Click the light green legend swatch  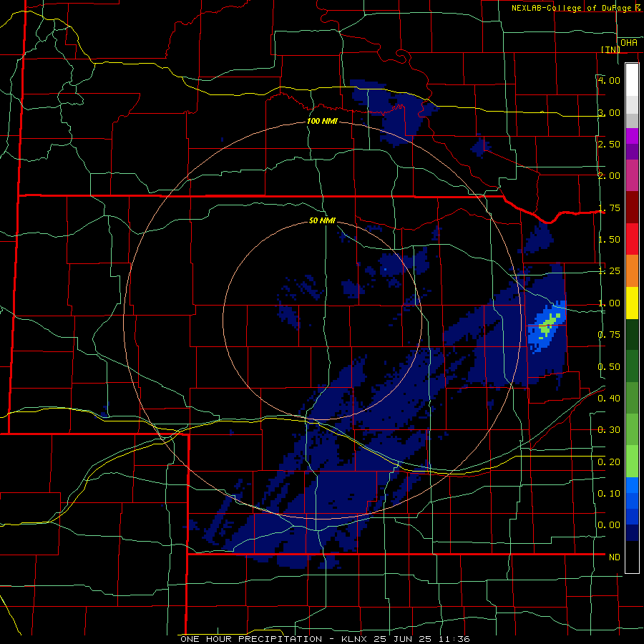click(x=632, y=462)
